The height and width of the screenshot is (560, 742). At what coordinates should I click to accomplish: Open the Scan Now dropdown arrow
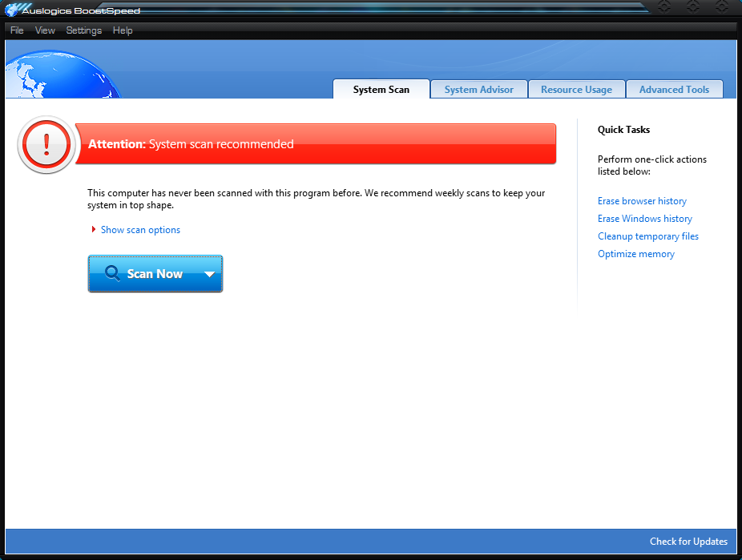(x=210, y=274)
